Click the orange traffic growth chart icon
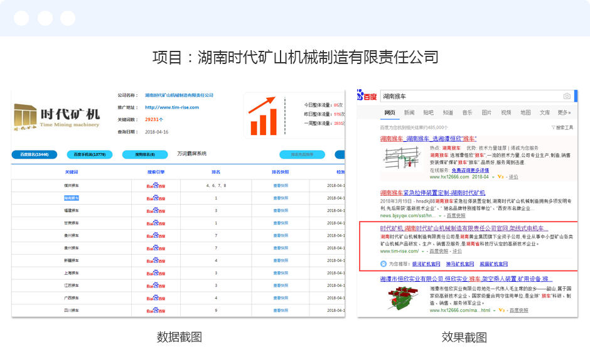 coord(262,115)
